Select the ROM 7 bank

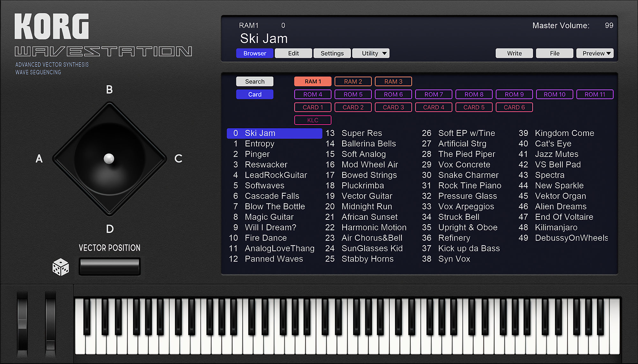[x=434, y=94]
